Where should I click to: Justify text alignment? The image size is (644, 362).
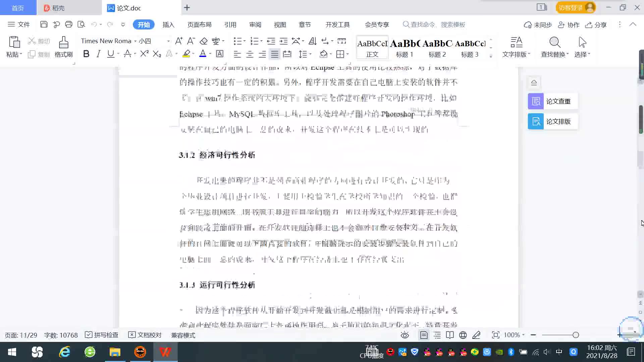point(275,54)
